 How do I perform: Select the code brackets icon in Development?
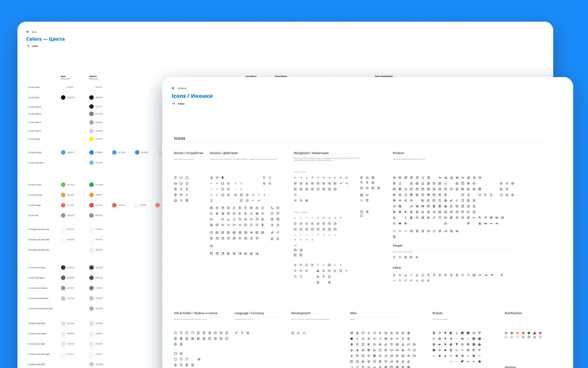coord(304,333)
